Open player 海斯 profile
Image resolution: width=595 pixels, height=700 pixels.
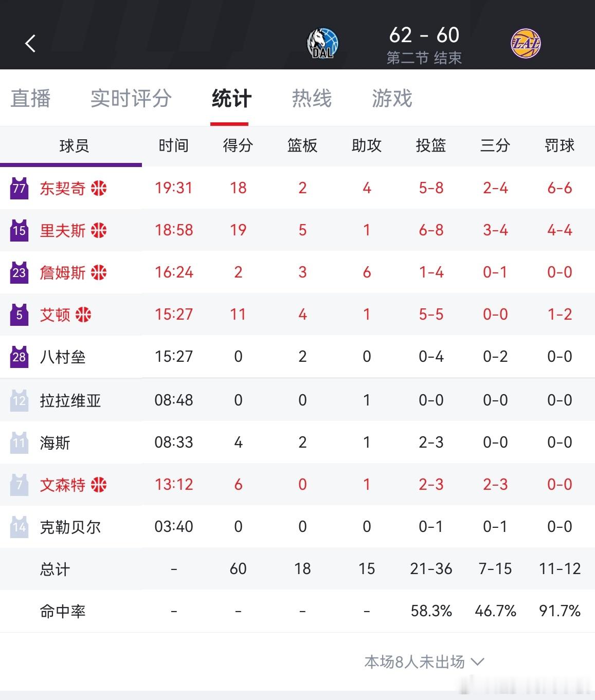click(x=55, y=443)
